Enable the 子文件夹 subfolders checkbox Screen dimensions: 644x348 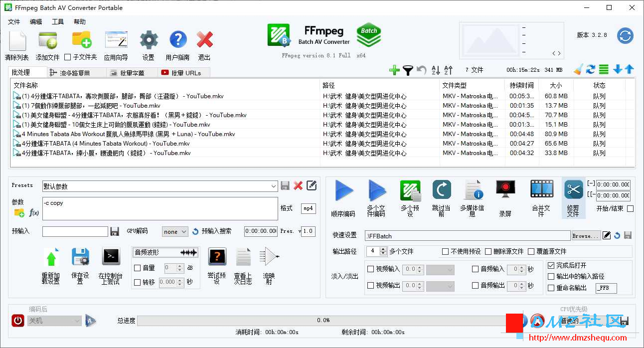click(68, 57)
